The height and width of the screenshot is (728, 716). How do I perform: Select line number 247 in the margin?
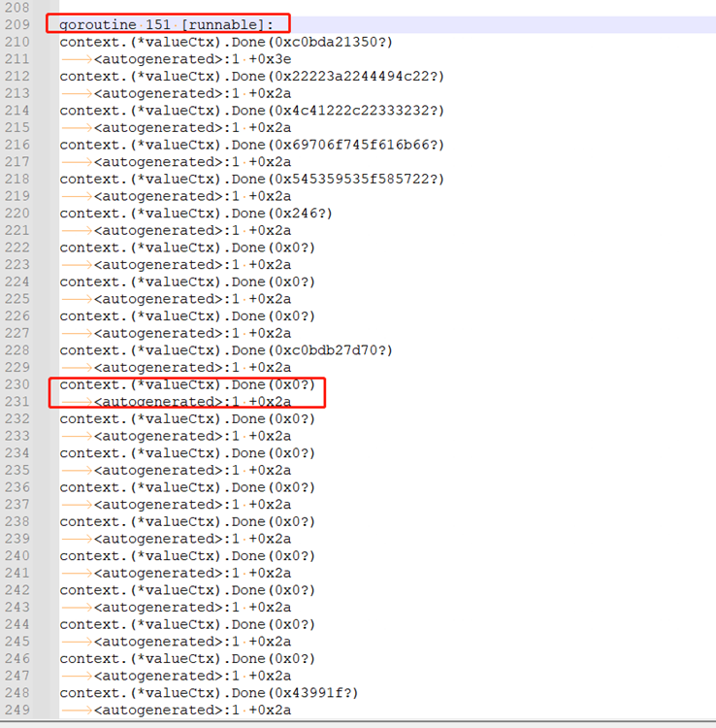(x=17, y=676)
